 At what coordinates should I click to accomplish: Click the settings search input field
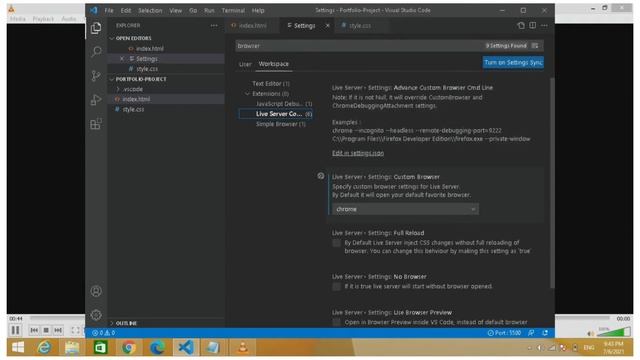coord(359,46)
